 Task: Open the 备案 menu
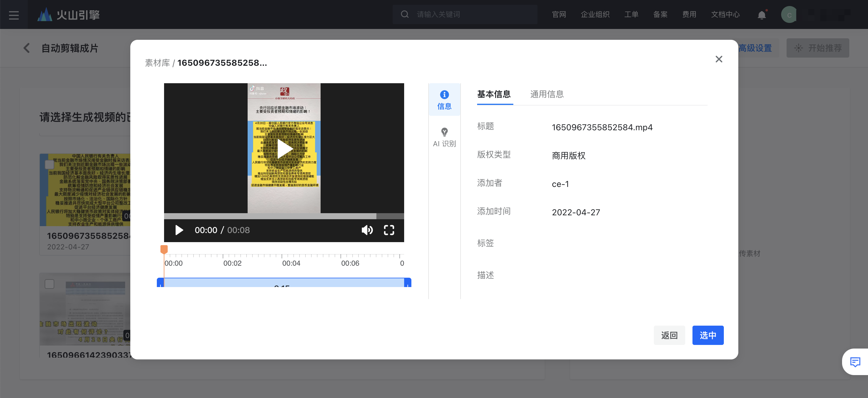(x=660, y=14)
